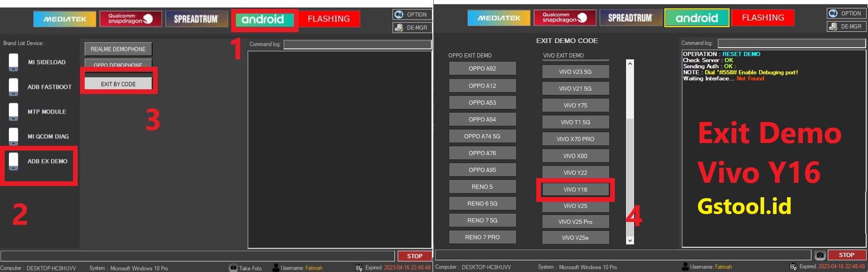
Task: Click the bottom status field in right window
Action: 623,255
